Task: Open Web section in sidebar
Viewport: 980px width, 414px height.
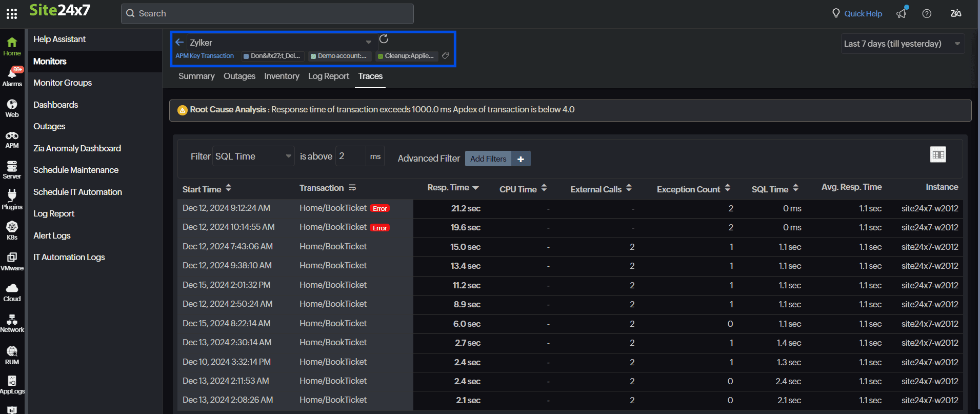Action: coord(12,108)
